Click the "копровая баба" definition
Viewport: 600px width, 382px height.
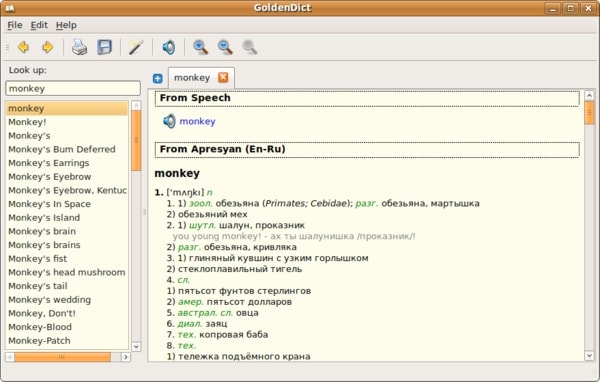pos(233,335)
